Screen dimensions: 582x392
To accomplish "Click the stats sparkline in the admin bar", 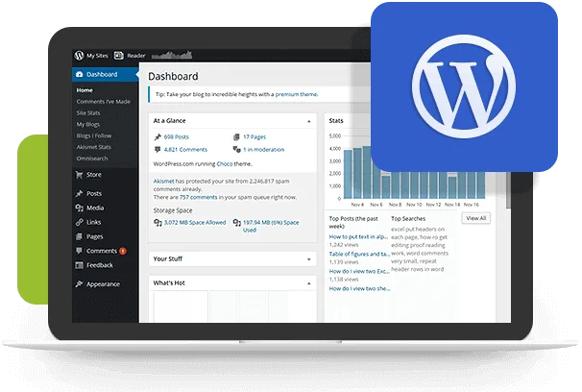I will (172, 55).
